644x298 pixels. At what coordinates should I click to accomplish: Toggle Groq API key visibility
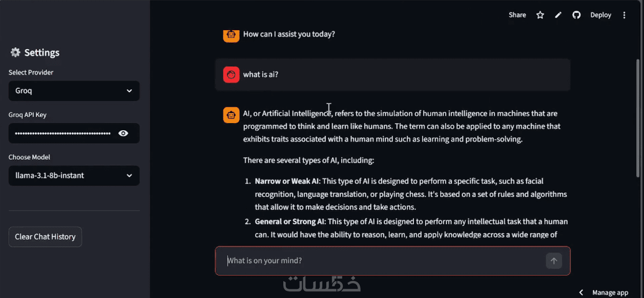click(x=123, y=133)
